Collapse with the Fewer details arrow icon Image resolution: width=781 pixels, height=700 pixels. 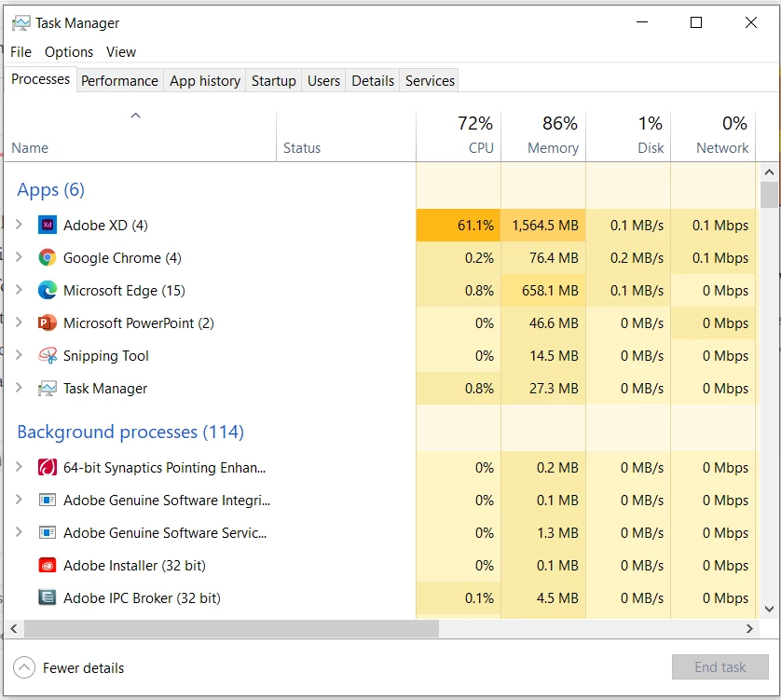pyautogui.click(x=24, y=667)
